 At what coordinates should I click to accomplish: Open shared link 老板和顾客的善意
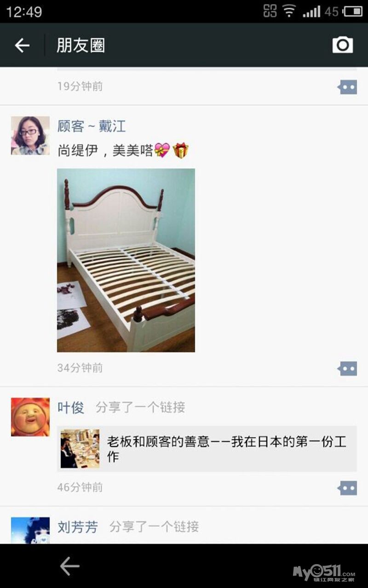(x=207, y=449)
